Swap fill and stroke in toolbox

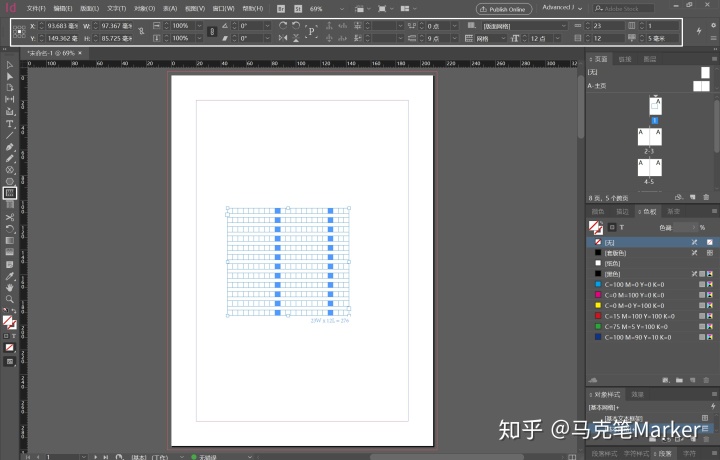pyautogui.click(x=14, y=311)
